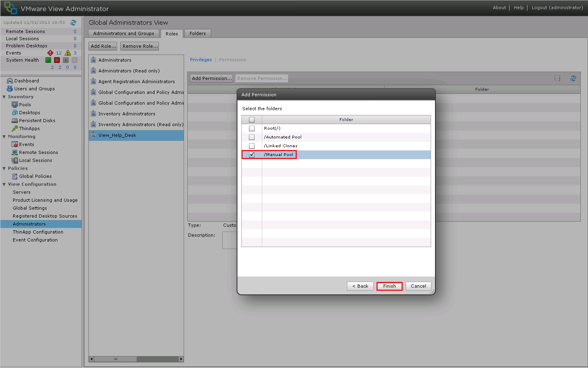Click the red System Health status icon
The image size is (588, 368).
click(x=57, y=60)
